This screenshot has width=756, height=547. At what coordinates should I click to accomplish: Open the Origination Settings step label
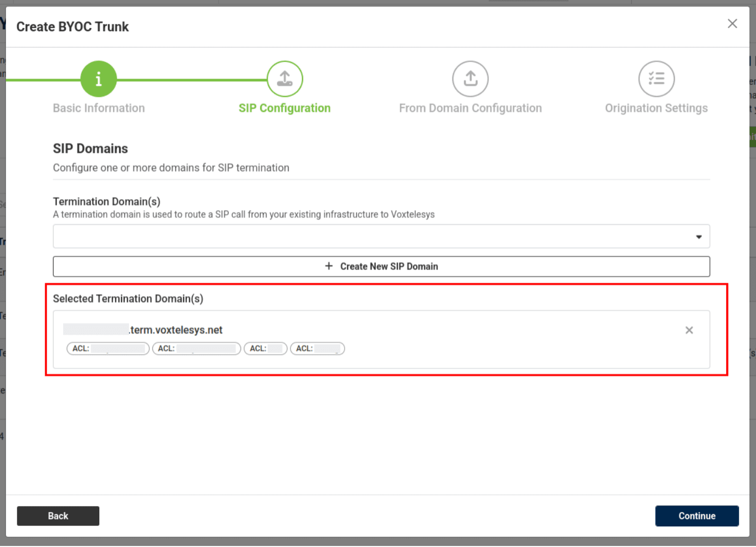656,108
